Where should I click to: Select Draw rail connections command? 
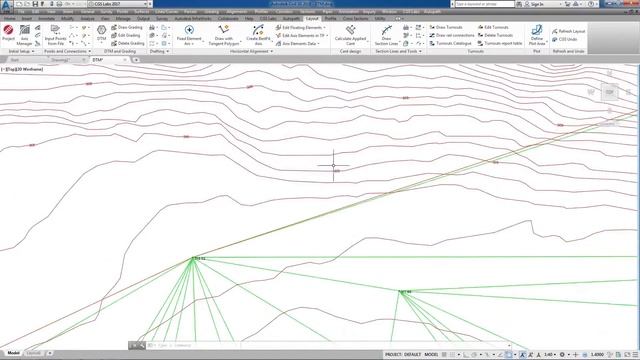[452, 36]
